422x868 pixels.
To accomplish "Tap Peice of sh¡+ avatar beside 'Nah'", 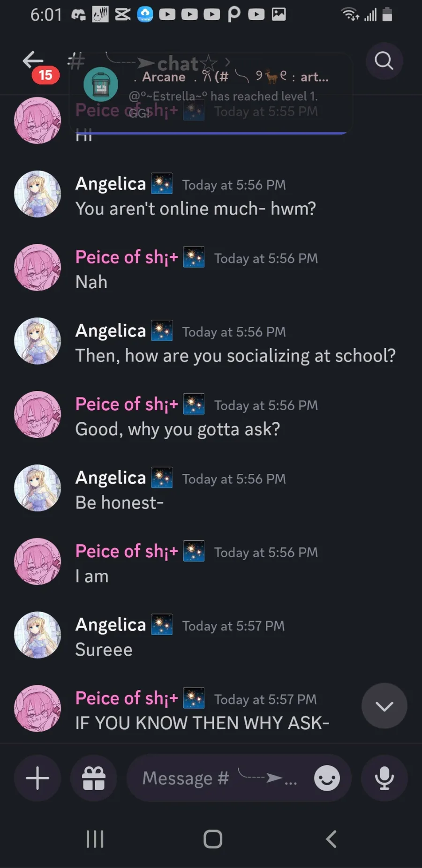I will pos(38,268).
